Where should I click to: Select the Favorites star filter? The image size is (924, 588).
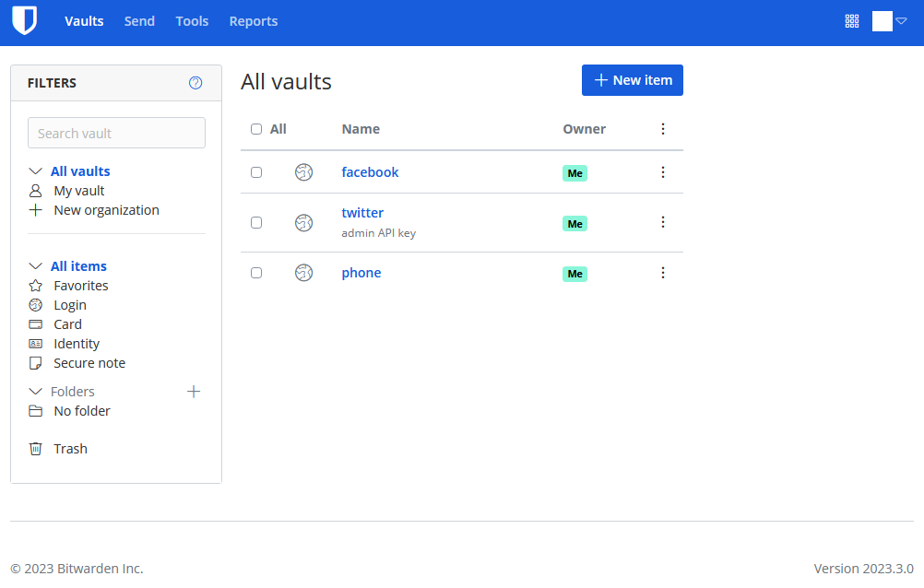tap(78, 285)
